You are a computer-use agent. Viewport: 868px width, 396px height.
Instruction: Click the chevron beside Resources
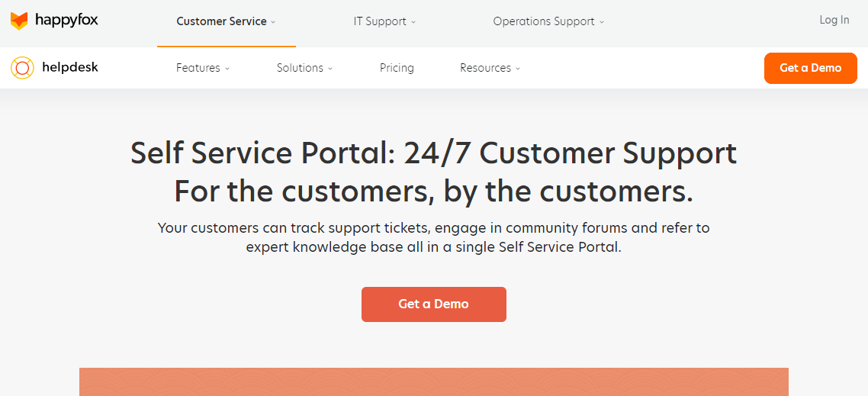point(518,69)
